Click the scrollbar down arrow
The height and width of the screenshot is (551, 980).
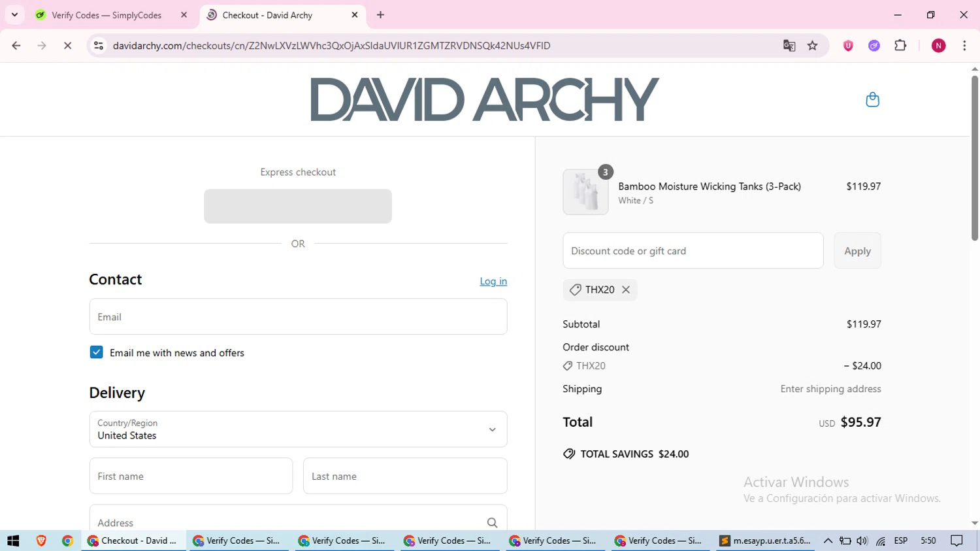pyautogui.click(x=975, y=524)
